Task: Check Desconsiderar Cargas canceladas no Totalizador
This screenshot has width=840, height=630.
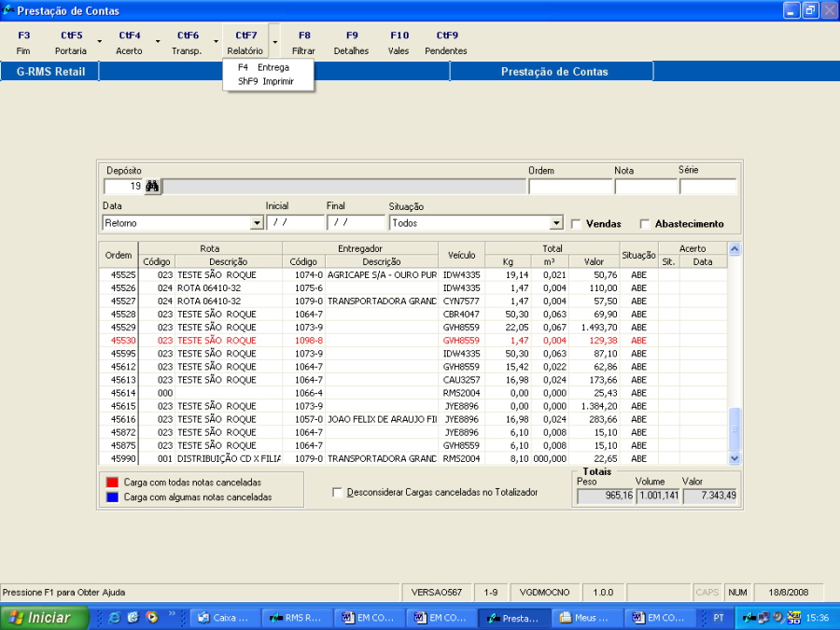Action: click(x=338, y=492)
